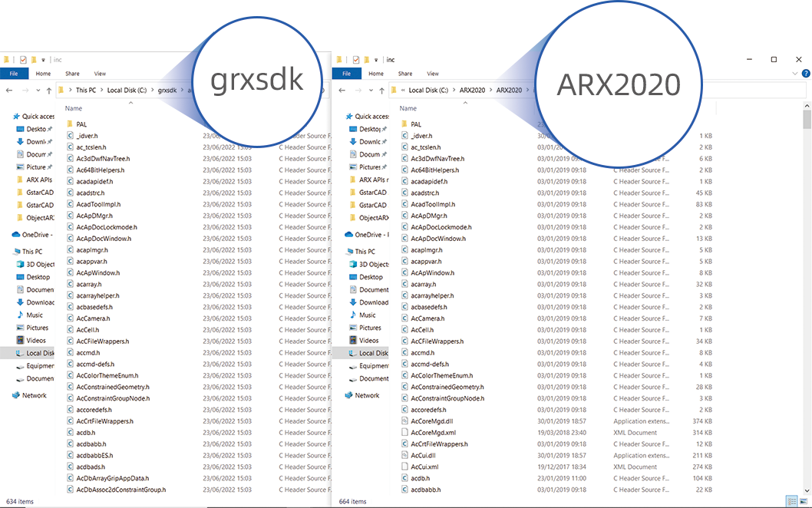Open the View tab in ARX2020 window

(x=433, y=74)
